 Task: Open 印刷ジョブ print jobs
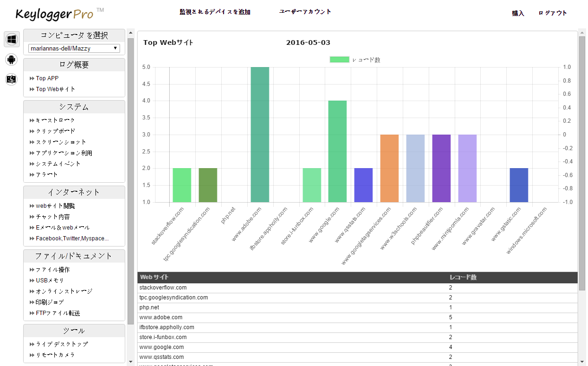point(50,302)
